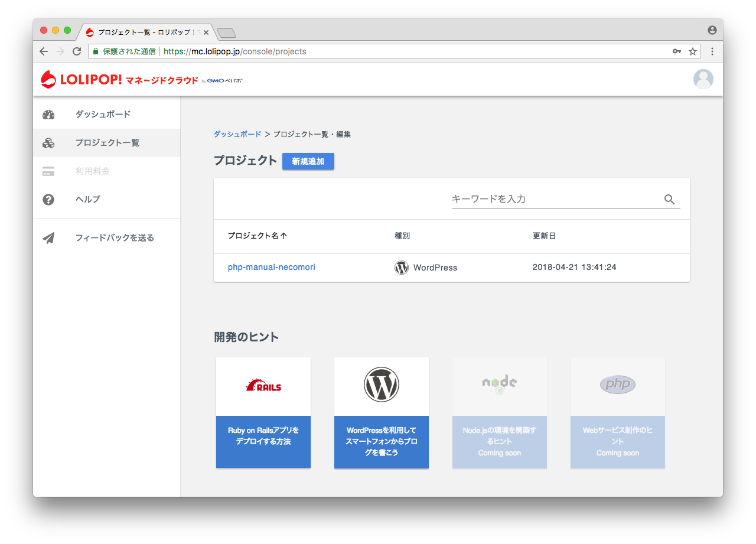The width and height of the screenshot is (756, 544).
Task: Switch to the プロジェクト一覧 browser tab
Action: point(146,32)
